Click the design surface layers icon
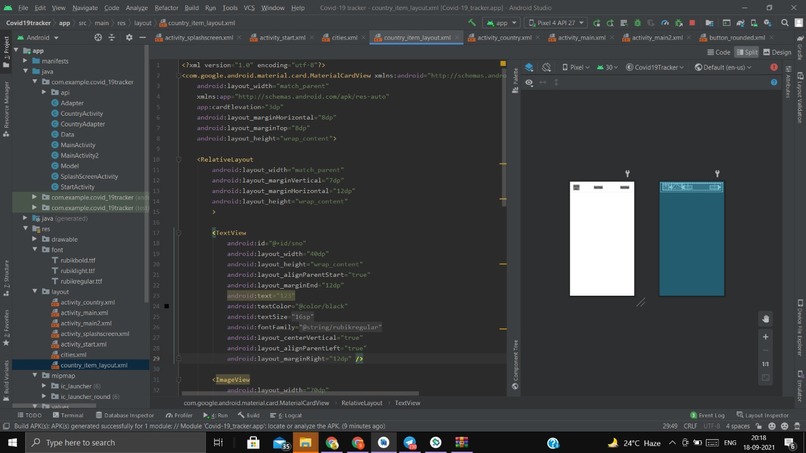 point(529,67)
